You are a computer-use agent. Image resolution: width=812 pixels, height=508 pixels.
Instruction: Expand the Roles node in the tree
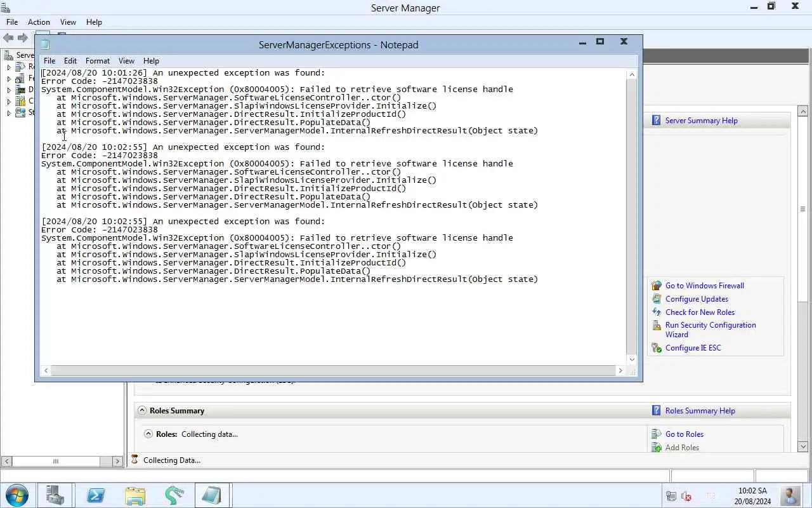[x=9, y=67]
